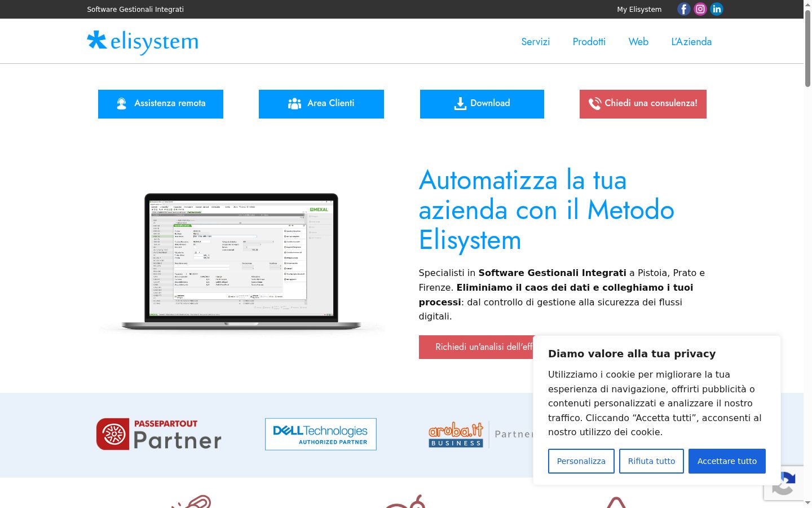Image resolution: width=812 pixels, height=508 pixels.
Task: Click the Passepartout Partner logo
Action: (x=159, y=434)
